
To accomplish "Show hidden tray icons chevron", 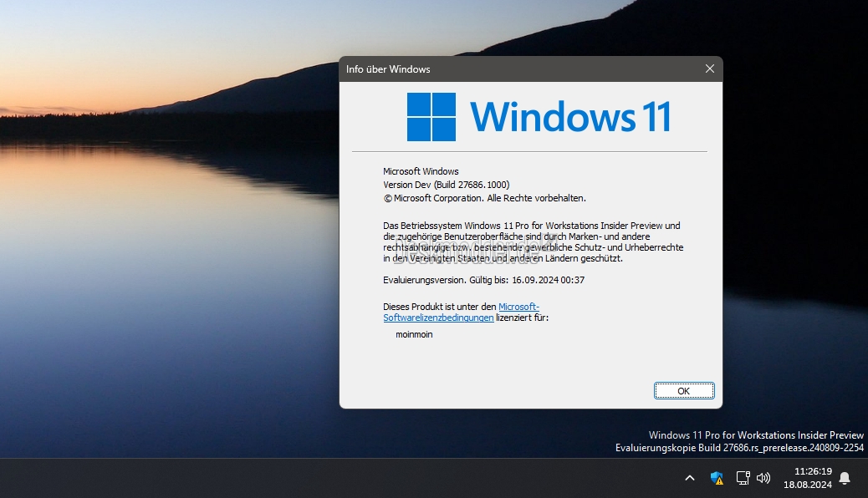I will pos(690,477).
